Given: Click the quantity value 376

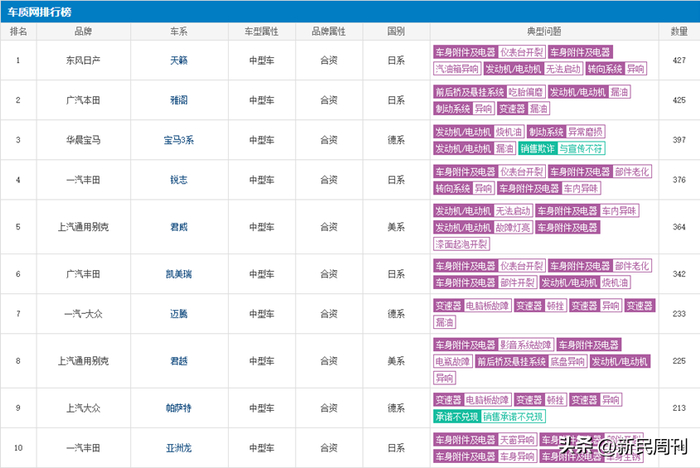Looking at the screenshot, I should (679, 180).
